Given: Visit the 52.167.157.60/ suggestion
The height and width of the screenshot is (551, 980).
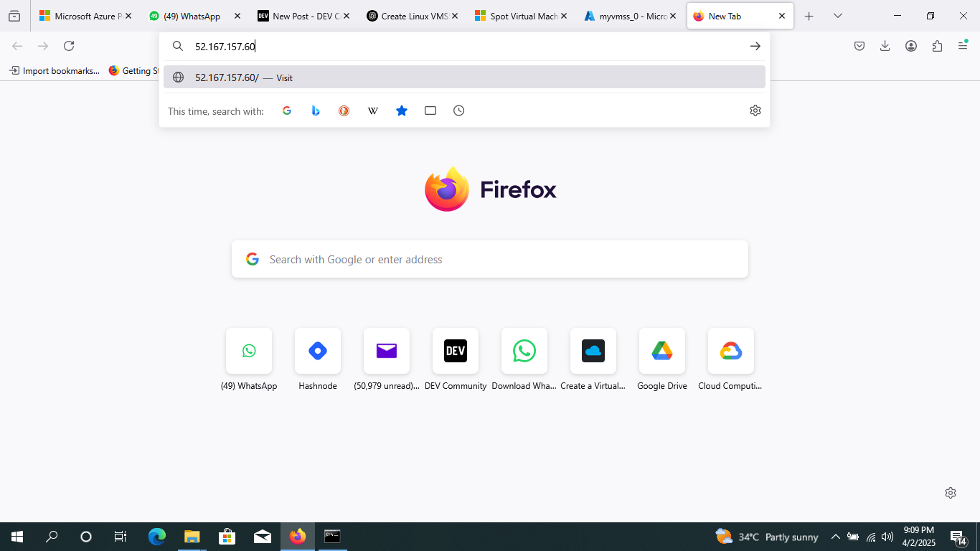Looking at the screenshot, I should (464, 77).
